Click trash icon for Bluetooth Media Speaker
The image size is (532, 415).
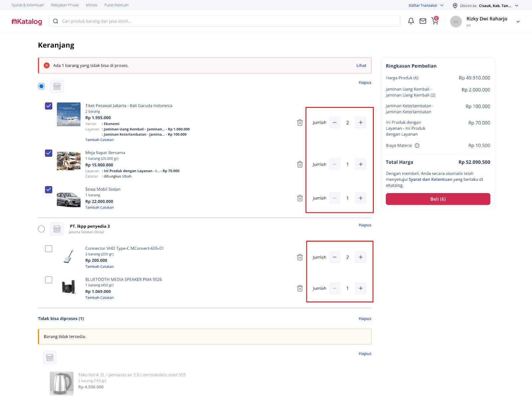click(x=300, y=288)
